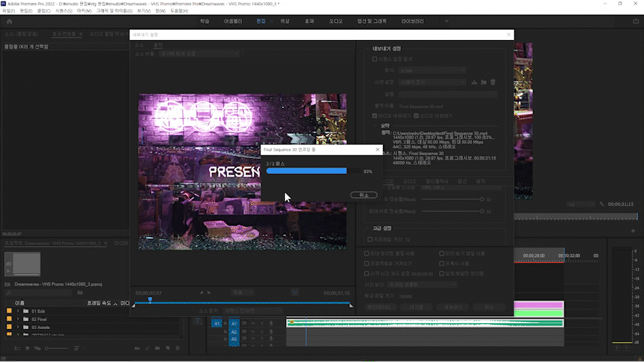Toggle the 비디오 내보내기 checkbox
The width and height of the screenshot is (644, 362).
pyautogui.click(x=374, y=116)
